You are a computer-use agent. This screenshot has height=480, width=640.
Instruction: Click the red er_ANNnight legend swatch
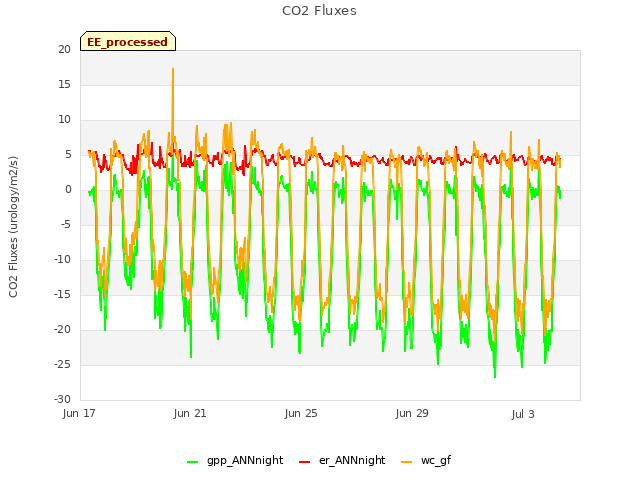pos(304,462)
